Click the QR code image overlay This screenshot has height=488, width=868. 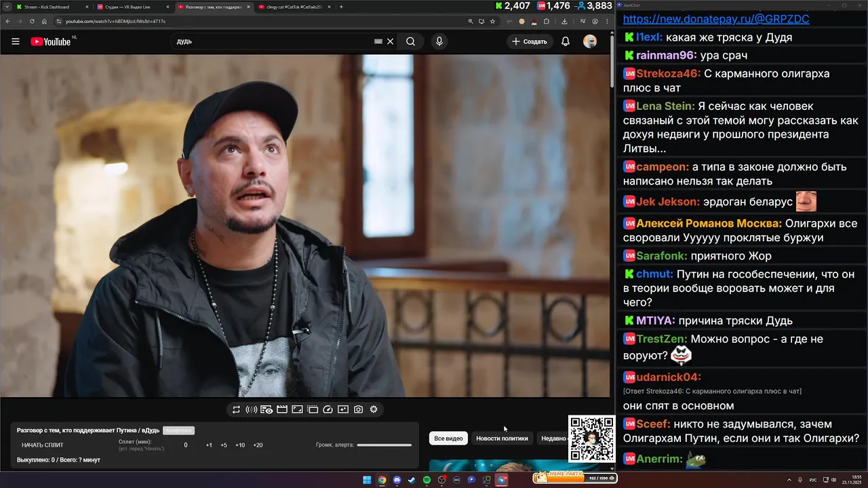[x=592, y=439]
